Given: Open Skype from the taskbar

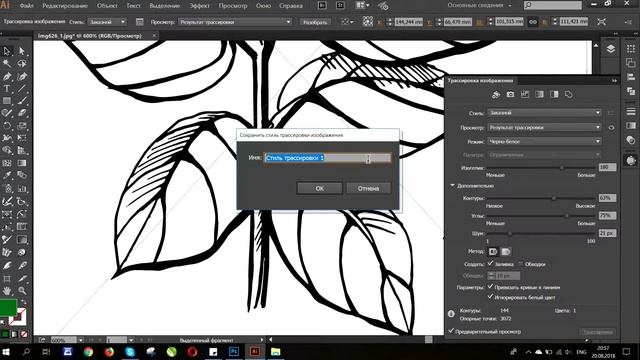Looking at the screenshot, I should [x=130, y=351].
